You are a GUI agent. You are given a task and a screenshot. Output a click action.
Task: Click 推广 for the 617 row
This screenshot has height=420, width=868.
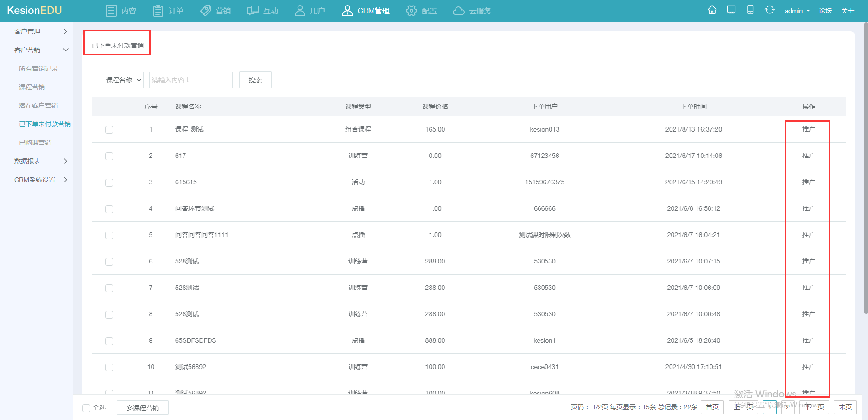click(x=808, y=156)
